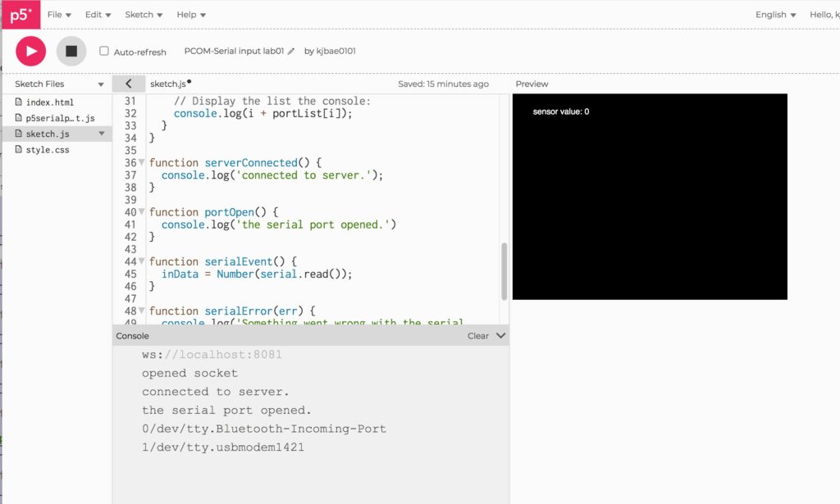Click console line 'opened socket'
840x504 pixels.
pyautogui.click(x=189, y=373)
